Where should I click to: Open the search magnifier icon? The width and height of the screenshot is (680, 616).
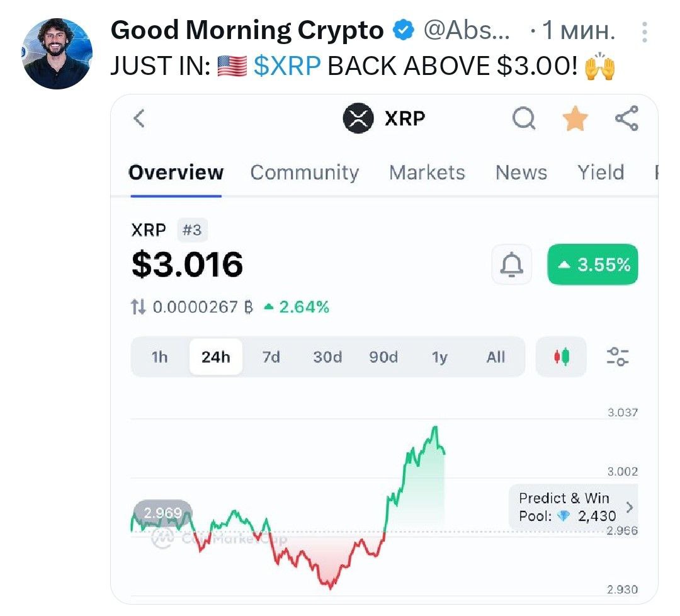pos(524,118)
